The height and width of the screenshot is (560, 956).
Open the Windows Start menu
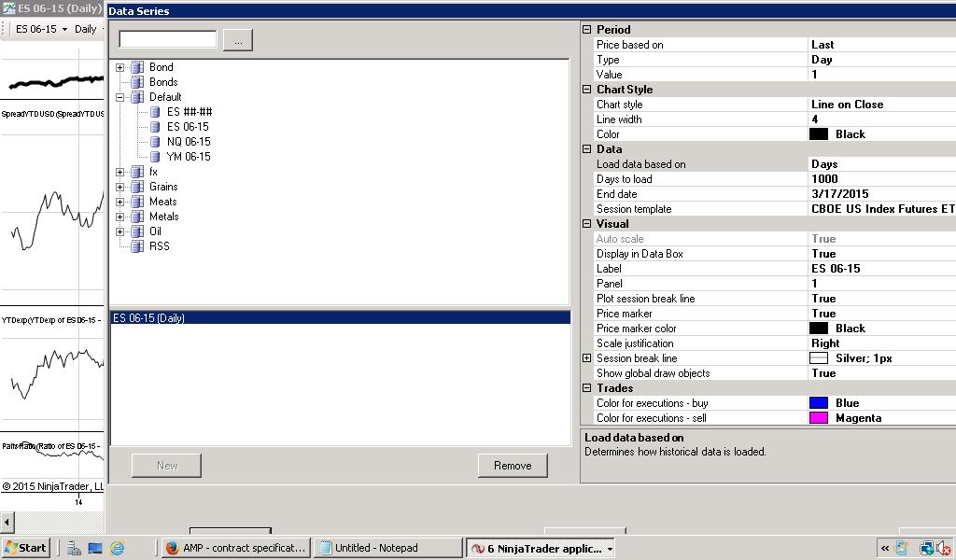(25, 548)
